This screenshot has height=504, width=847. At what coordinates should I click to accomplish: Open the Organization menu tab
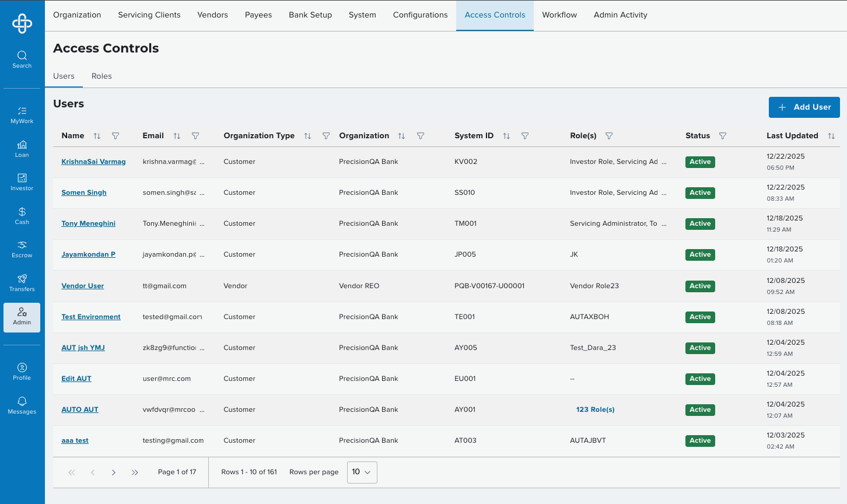(77, 15)
